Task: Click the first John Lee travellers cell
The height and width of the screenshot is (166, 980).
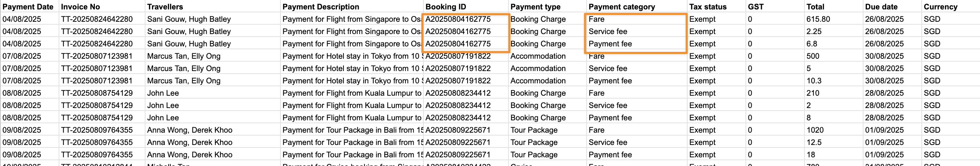Action: coord(212,93)
